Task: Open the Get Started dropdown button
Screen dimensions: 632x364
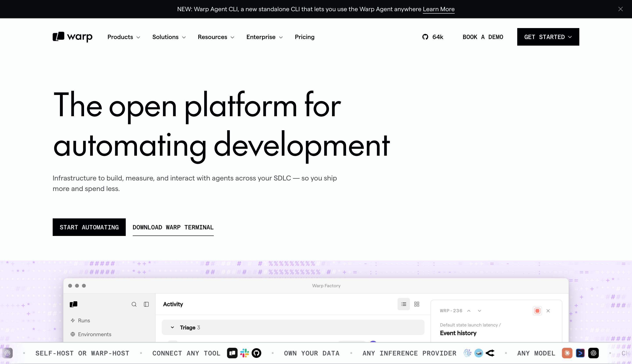Action: point(548,37)
